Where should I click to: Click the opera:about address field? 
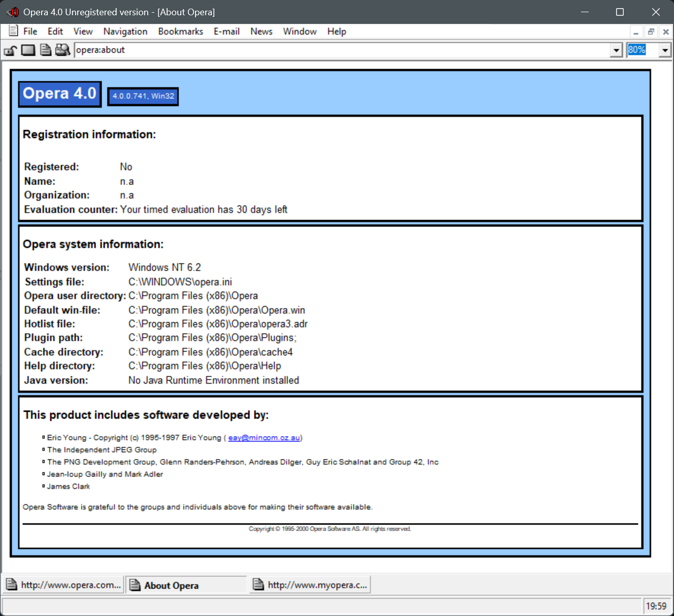(x=342, y=50)
